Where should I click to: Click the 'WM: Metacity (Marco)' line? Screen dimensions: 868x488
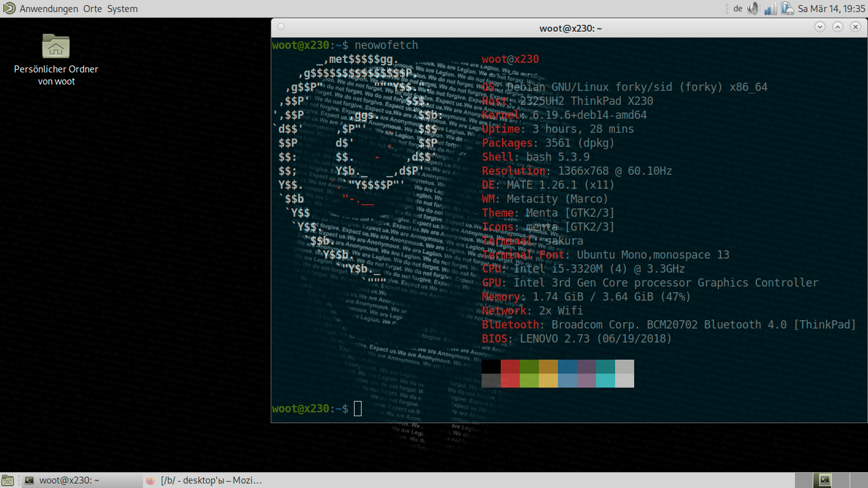click(545, 199)
